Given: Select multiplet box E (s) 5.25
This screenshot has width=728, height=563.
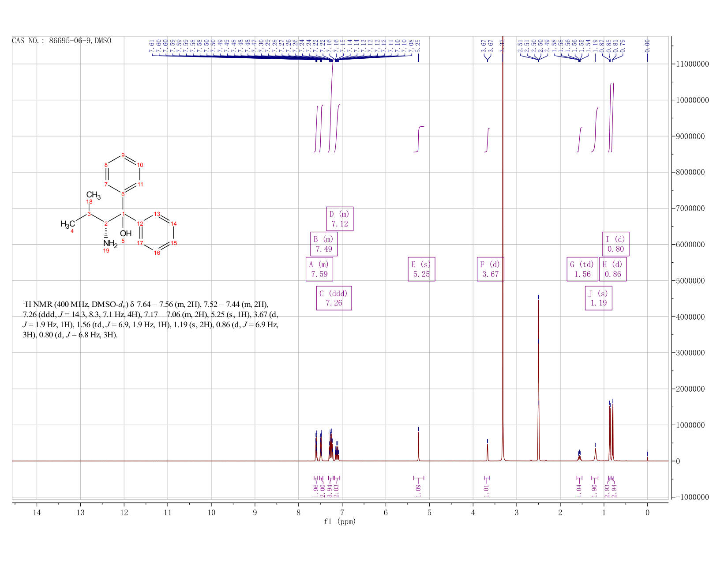Looking at the screenshot, I should (422, 269).
